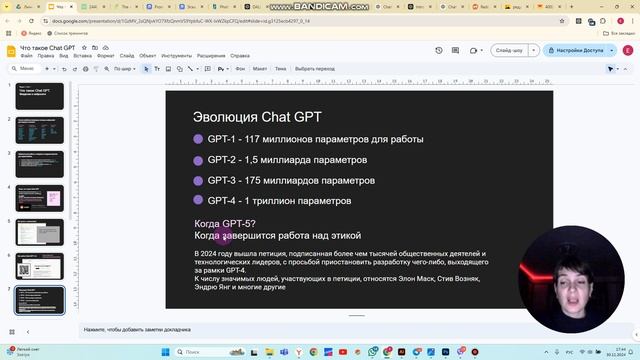Expand share access settings dropdown arrow
The height and width of the screenshot is (360, 640).
tap(611, 50)
